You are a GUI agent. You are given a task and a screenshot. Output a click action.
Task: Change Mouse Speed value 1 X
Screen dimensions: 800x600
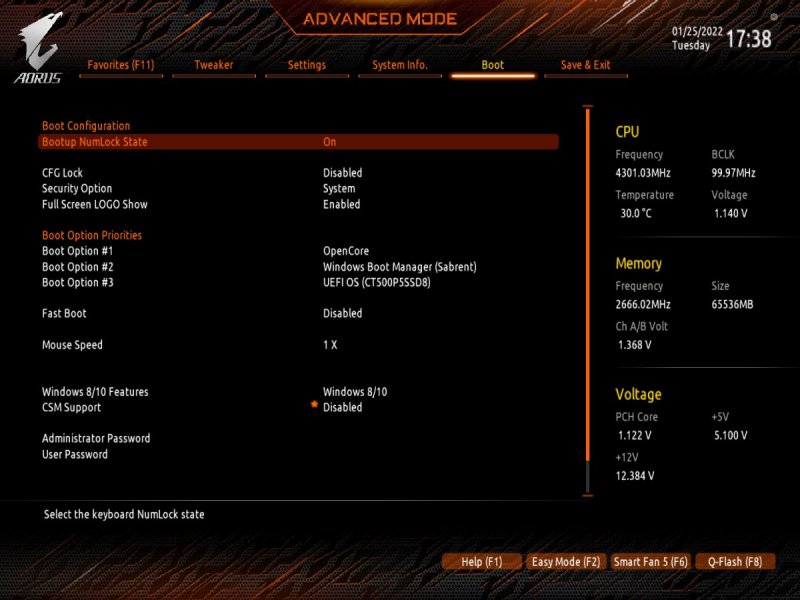tap(330, 345)
